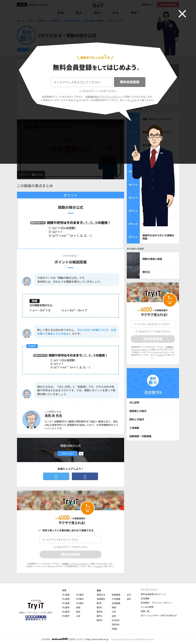The image size is (196, 644).
Task: Expand the 数学 navigation dropdown
Action: click(x=81, y=13)
